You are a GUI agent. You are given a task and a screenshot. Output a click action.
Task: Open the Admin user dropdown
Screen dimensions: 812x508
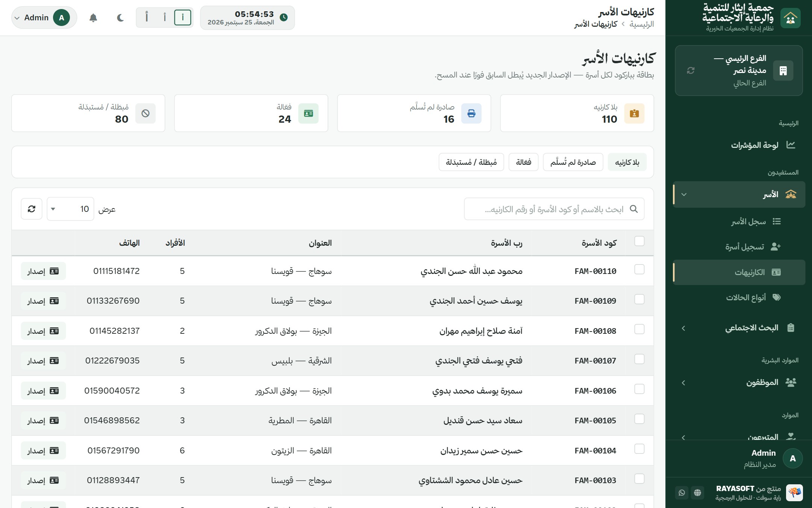44,18
